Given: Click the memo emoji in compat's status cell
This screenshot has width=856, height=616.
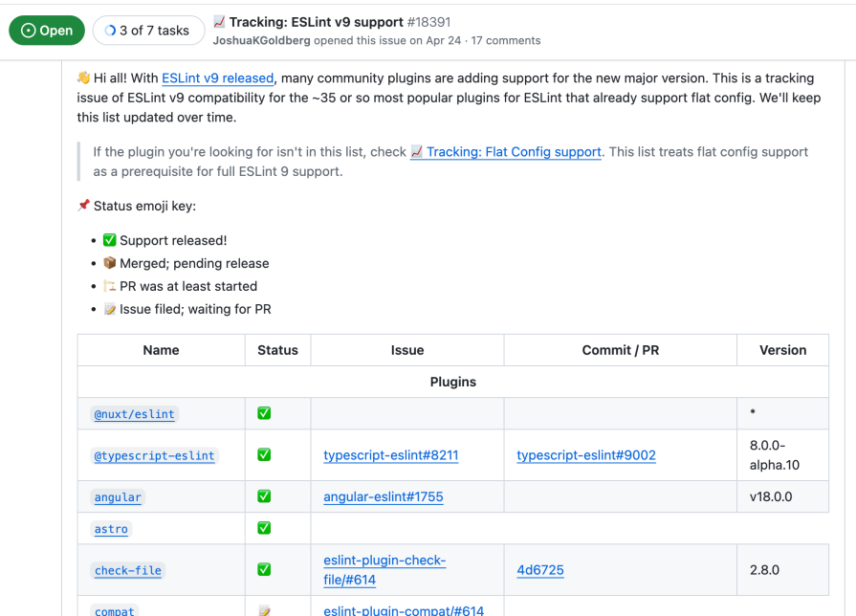Looking at the screenshot, I should pos(263,611).
